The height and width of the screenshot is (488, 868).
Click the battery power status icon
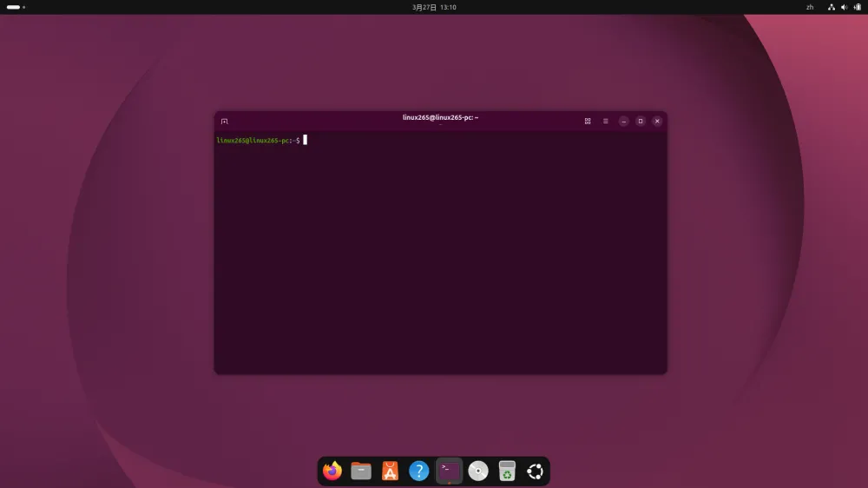click(858, 7)
